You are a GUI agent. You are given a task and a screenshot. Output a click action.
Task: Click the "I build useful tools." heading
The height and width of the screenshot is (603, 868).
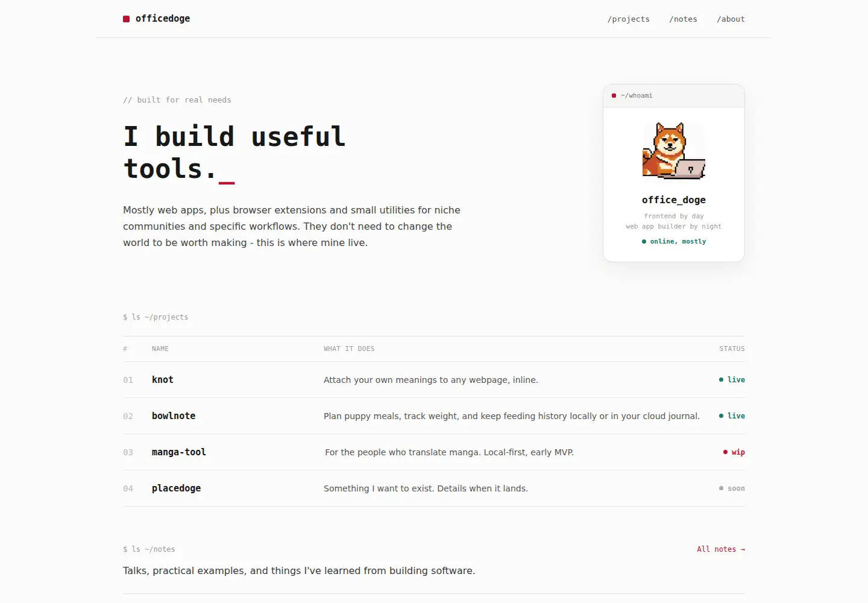click(x=235, y=153)
